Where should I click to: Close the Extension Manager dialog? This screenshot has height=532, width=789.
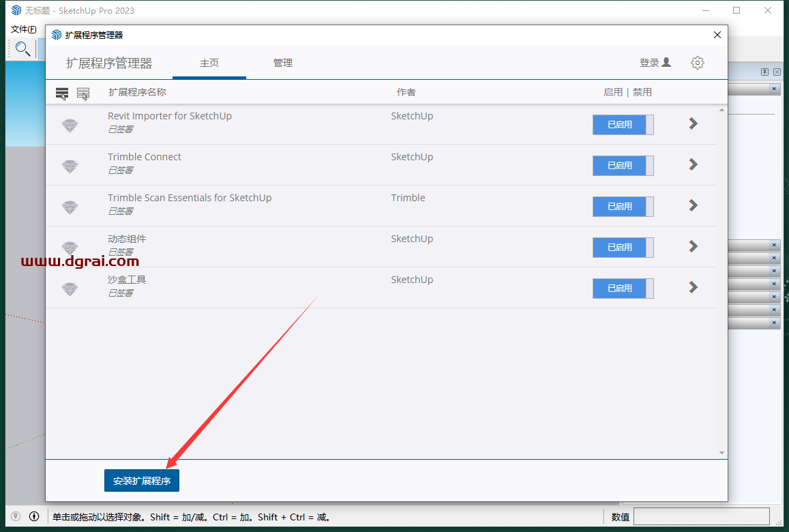pos(717,35)
